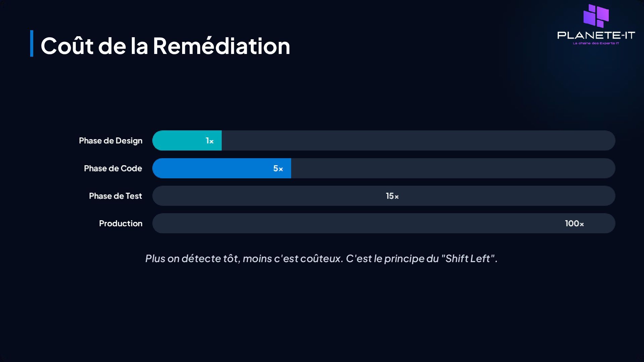Click the 1x value label
This screenshot has width=644, height=362.
210,140
